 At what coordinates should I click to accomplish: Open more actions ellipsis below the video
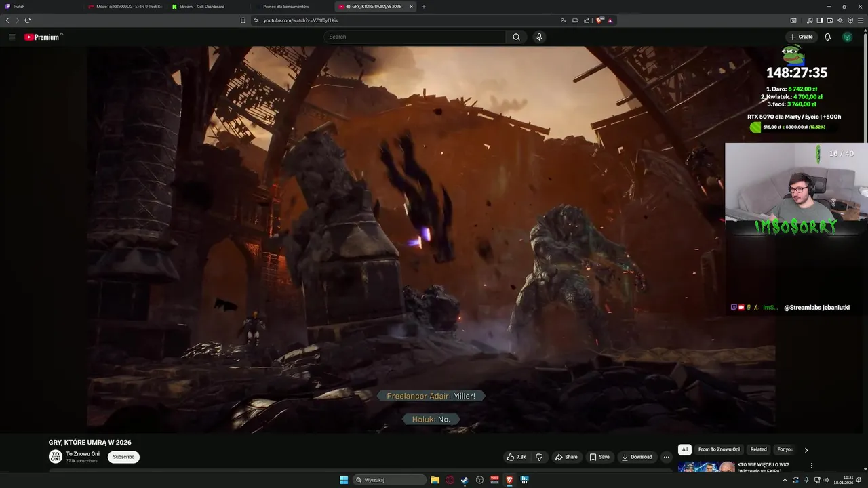(666, 457)
